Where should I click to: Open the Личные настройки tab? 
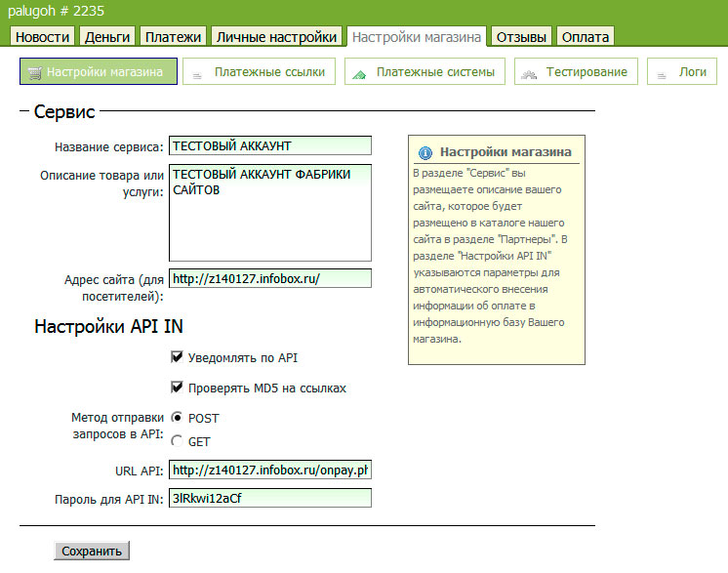click(x=277, y=37)
